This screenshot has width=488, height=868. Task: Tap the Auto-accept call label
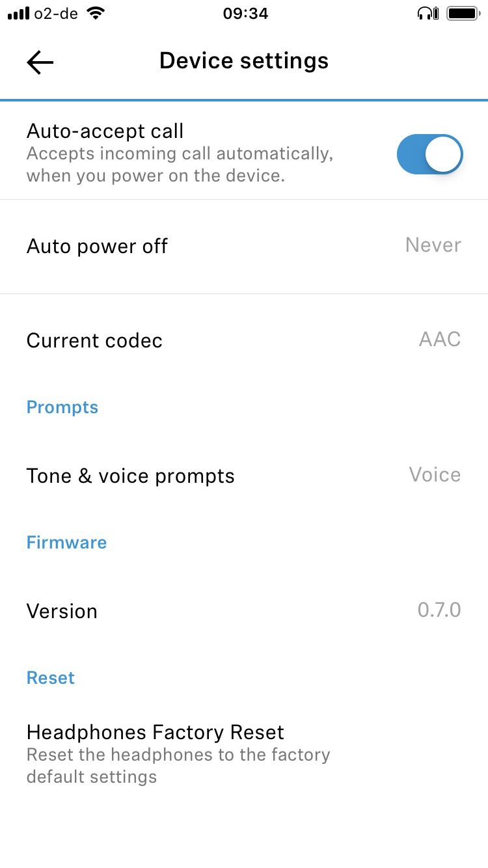[x=105, y=131]
